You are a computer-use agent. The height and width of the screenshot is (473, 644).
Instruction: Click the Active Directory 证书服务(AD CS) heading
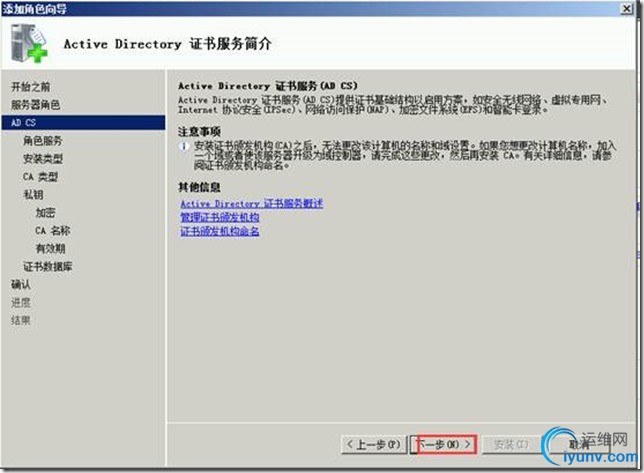[x=268, y=86]
